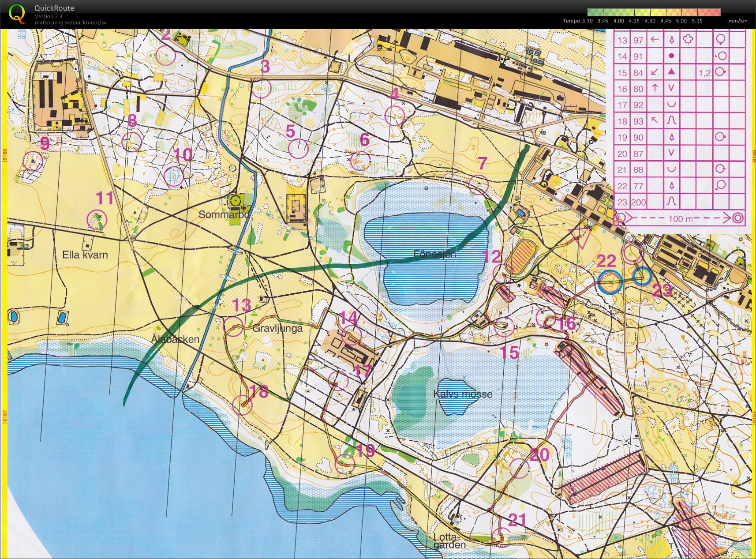Select control number 8 label
Image resolution: width=756 pixels, height=559 pixels.
[132, 121]
